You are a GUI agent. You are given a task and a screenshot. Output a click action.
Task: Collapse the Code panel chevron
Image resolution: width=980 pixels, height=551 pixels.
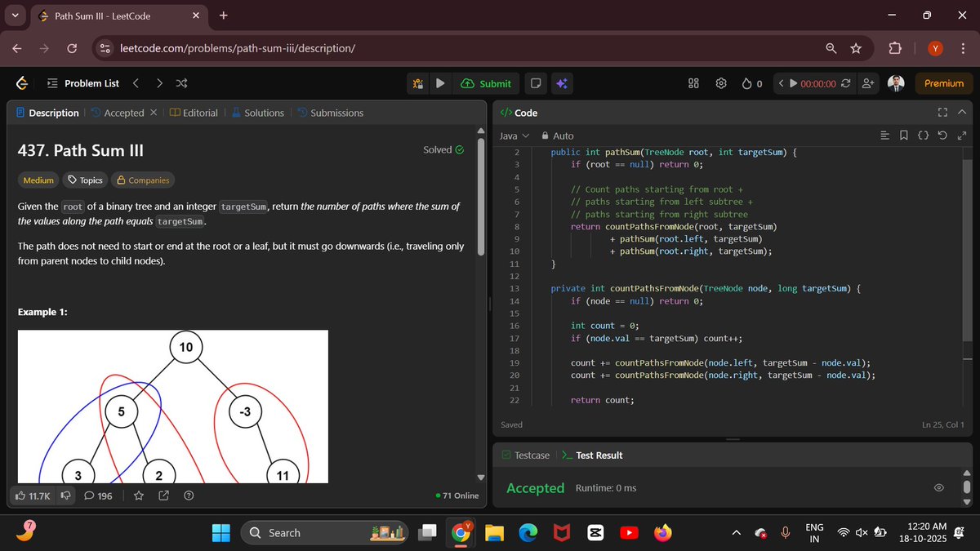tap(961, 113)
